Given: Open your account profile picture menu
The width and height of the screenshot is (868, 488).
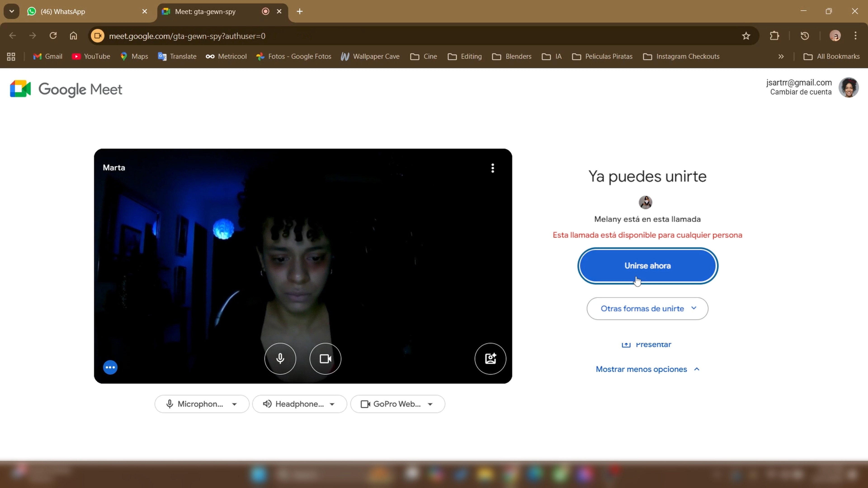Looking at the screenshot, I should (x=849, y=87).
